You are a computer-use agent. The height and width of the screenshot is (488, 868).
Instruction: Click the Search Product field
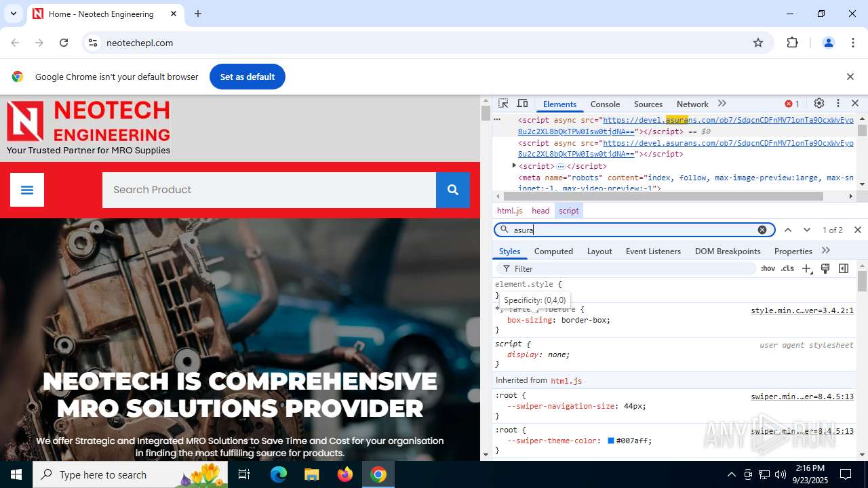click(x=269, y=190)
